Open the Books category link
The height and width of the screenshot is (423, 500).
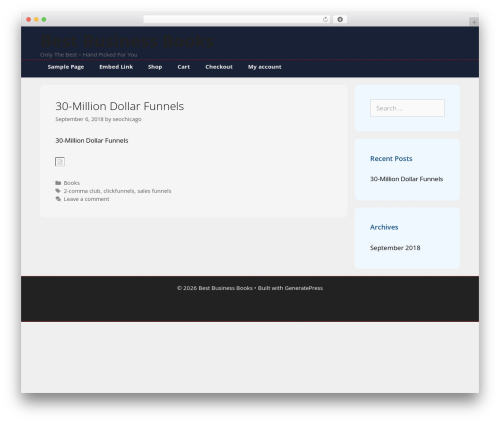[x=72, y=183]
